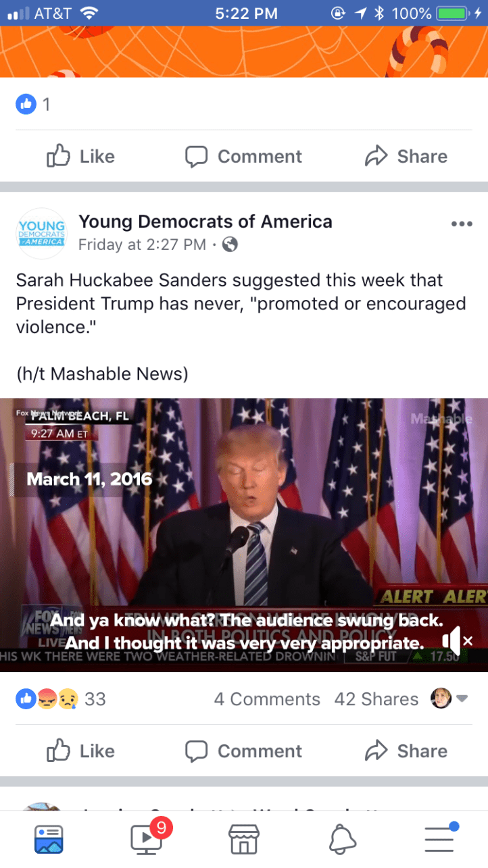Like the top post with spiderweb image
The image size is (488, 868).
80,156
